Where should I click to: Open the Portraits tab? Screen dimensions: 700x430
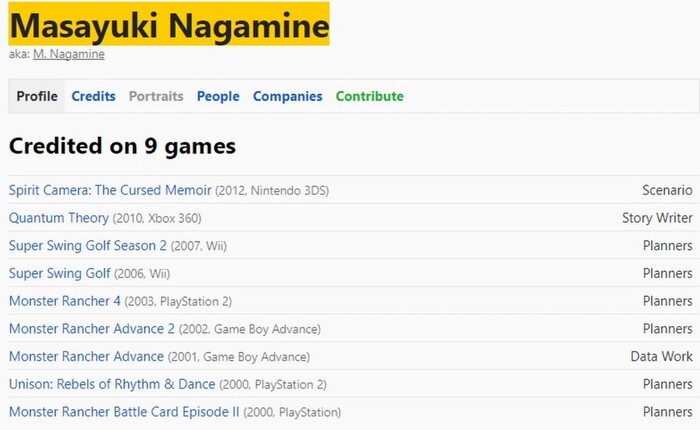(x=156, y=97)
